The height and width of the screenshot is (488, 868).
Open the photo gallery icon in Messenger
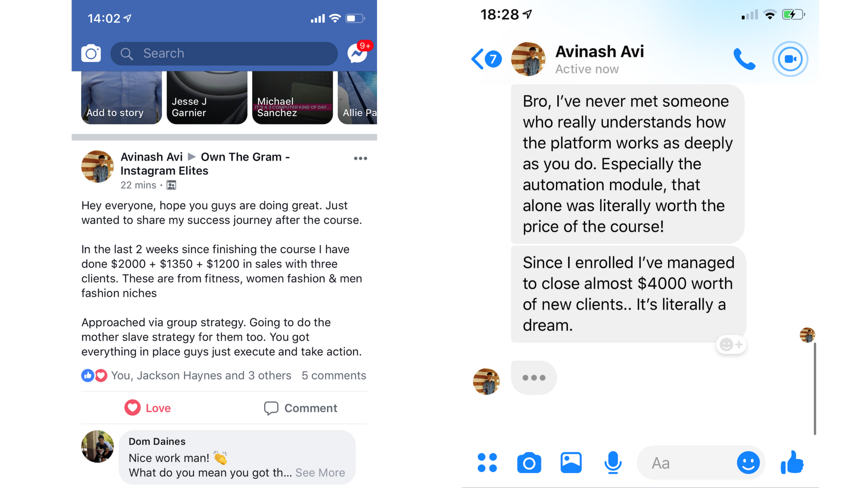571,463
